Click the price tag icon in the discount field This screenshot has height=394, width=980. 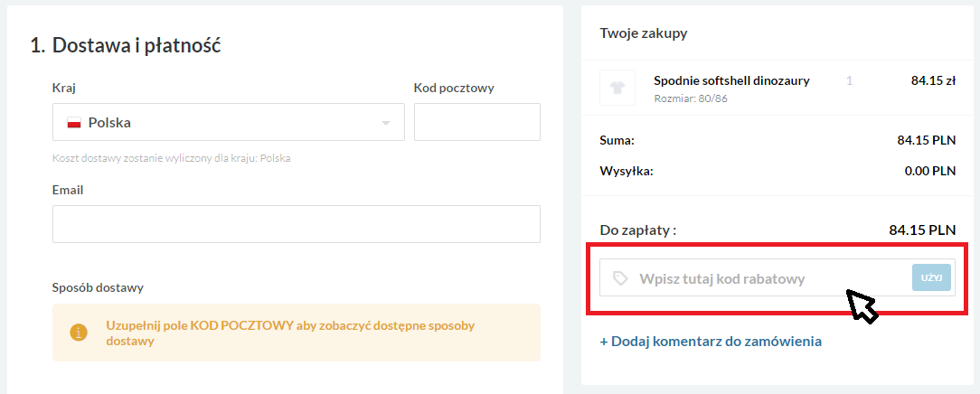(x=620, y=278)
